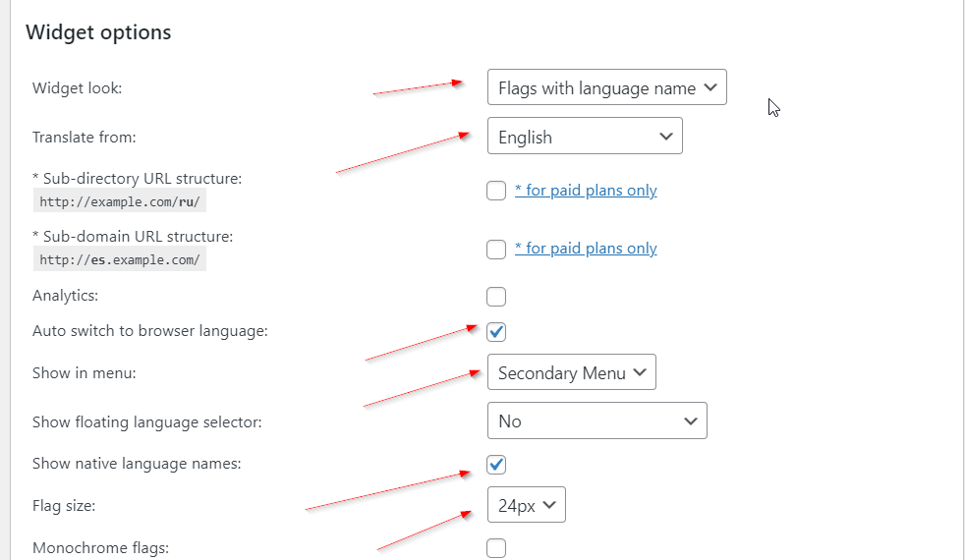965x560 pixels.
Task: Expand the Translate from language dropdown
Action: 585,138
